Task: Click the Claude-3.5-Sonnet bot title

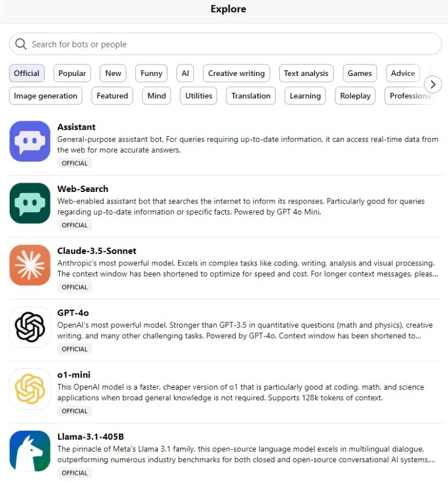Action: (x=97, y=251)
